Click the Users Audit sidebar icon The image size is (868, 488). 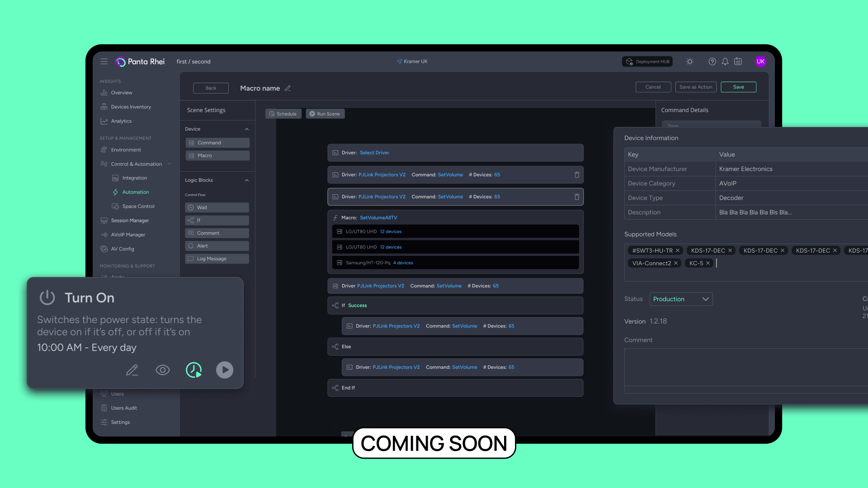tap(104, 408)
